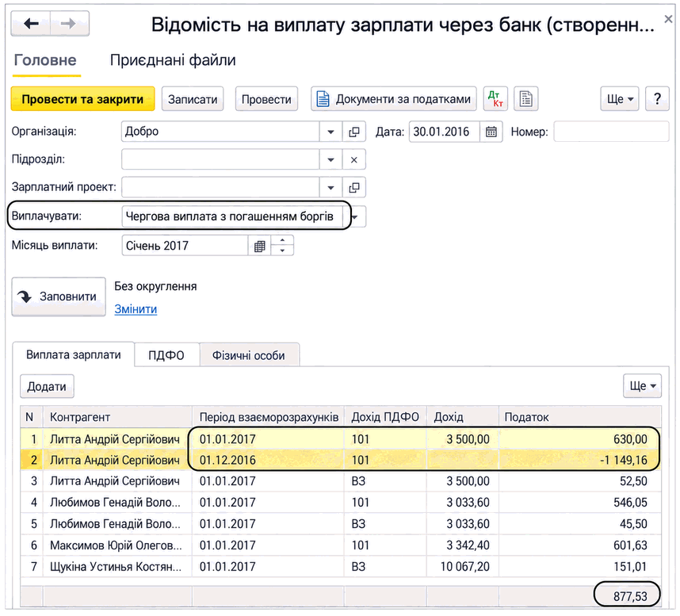Image resolution: width=680 pixels, height=616 pixels.
Task: Open Документи за податками
Action: point(394,99)
